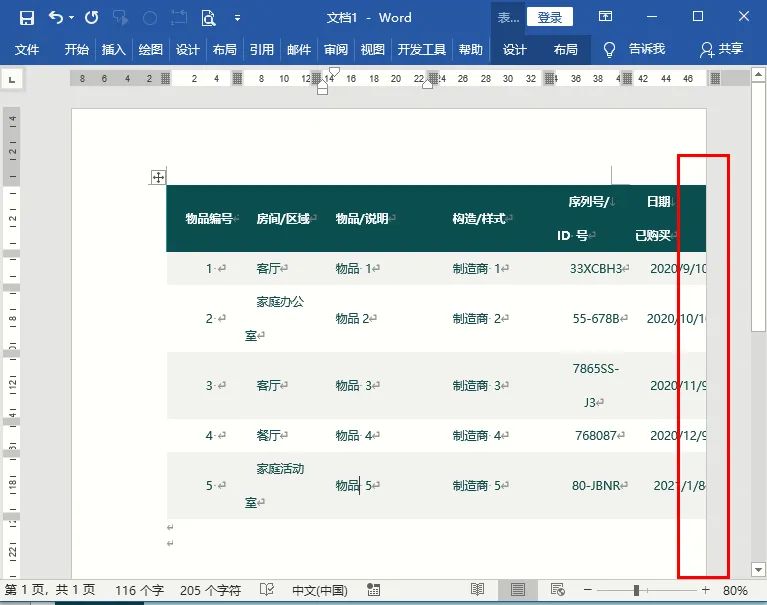Image resolution: width=767 pixels, height=605 pixels.
Task: Click the 餐厅 cell
Action: [x=269, y=435]
